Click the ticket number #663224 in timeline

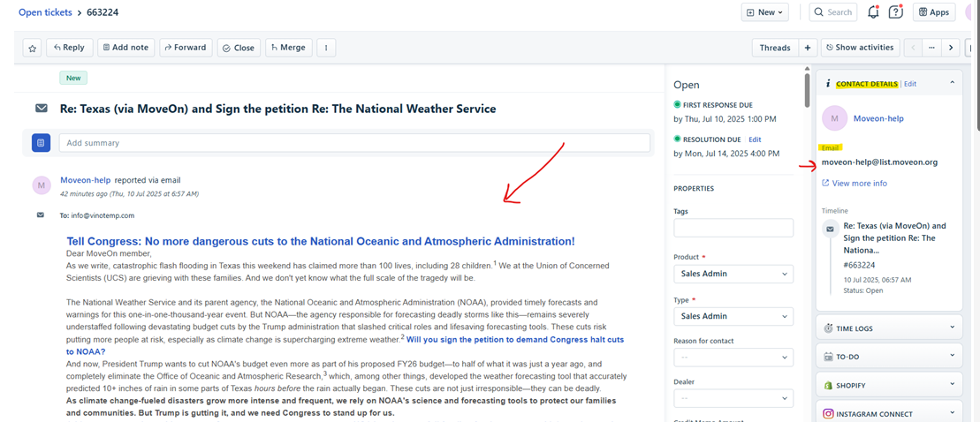pos(861,266)
